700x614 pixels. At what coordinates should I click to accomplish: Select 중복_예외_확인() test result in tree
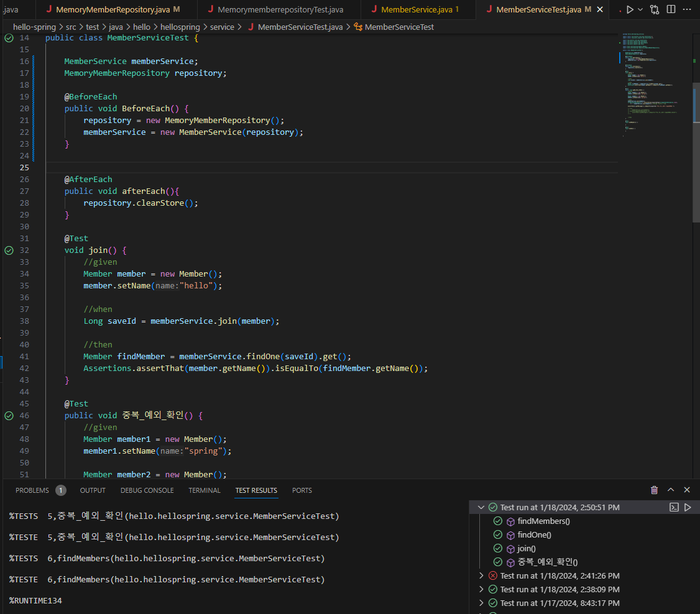click(548, 562)
